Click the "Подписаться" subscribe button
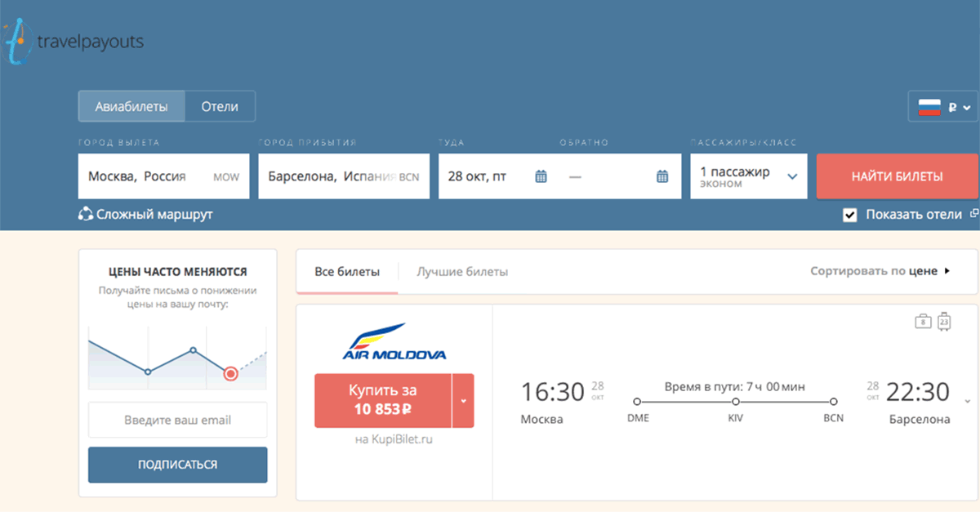Screen dimensions: 980x512 [177, 465]
